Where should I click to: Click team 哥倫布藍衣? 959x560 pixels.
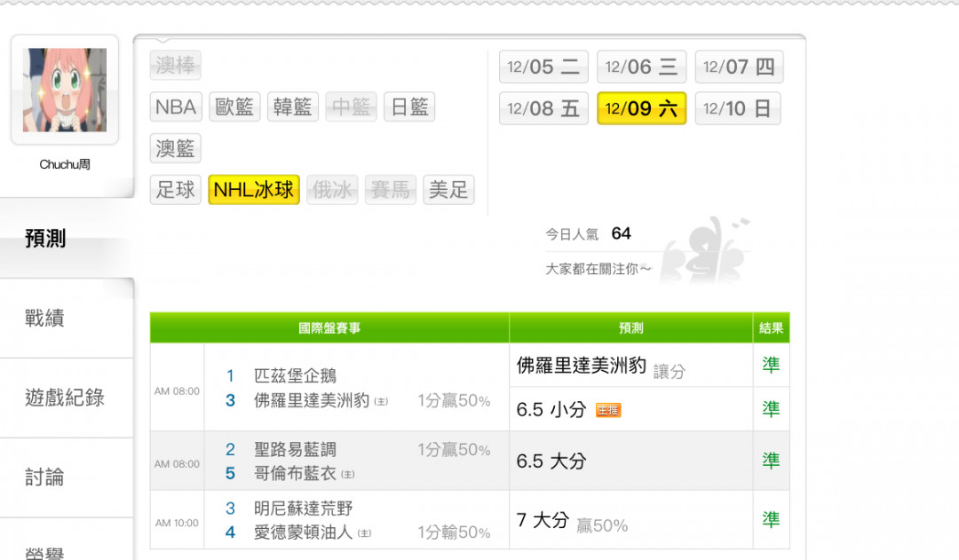[x=296, y=473]
